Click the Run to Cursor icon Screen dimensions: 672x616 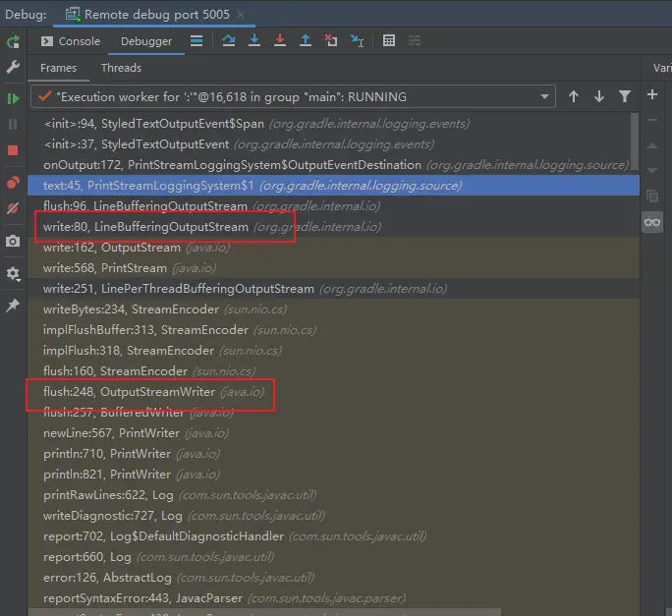357,41
